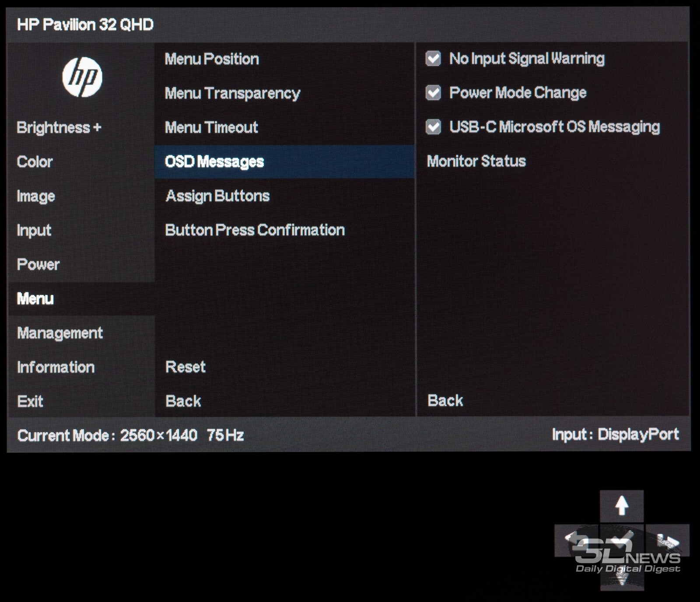This screenshot has width=700, height=602.
Task: Select the OSD Messages option
Action: (284, 162)
